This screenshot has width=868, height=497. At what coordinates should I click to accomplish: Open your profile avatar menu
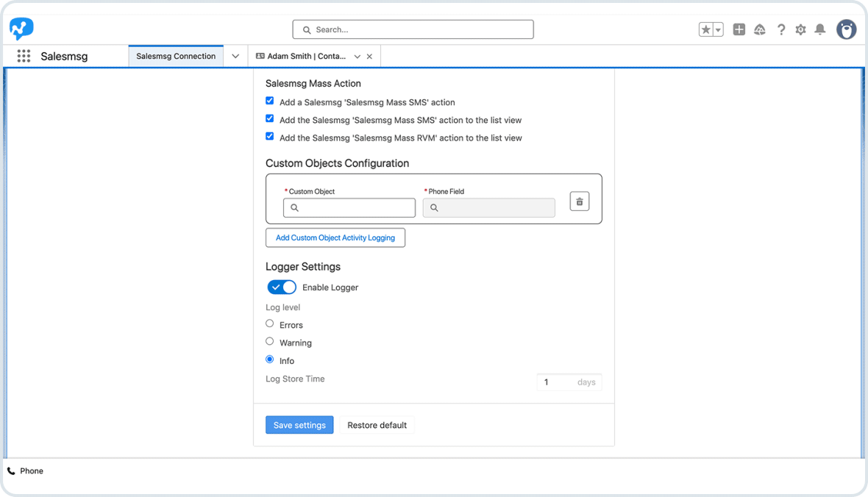[847, 29]
